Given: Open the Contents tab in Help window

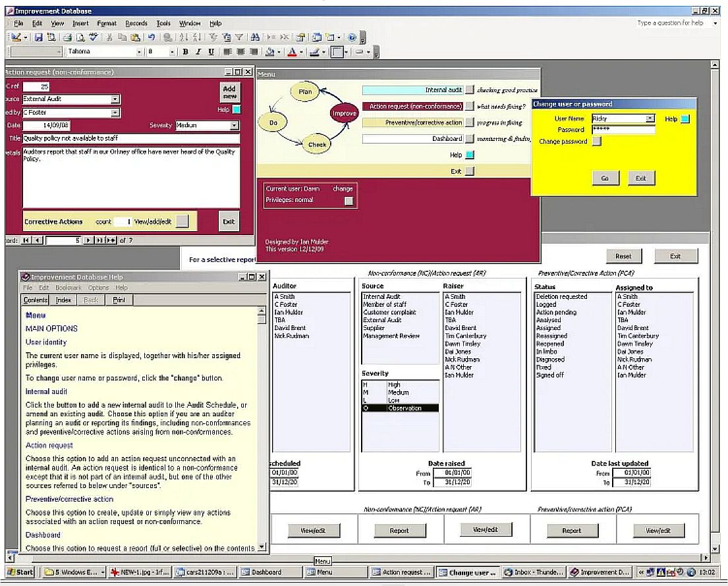Looking at the screenshot, I should pyautogui.click(x=36, y=300).
